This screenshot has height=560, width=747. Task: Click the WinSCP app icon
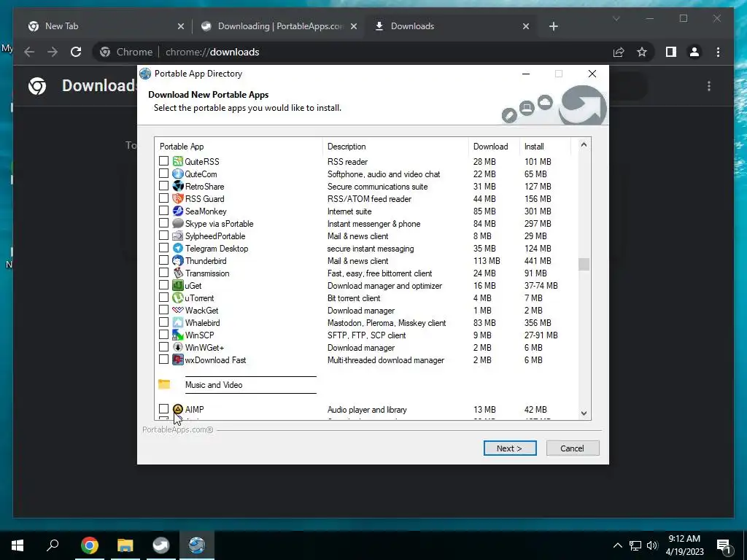(178, 335)
